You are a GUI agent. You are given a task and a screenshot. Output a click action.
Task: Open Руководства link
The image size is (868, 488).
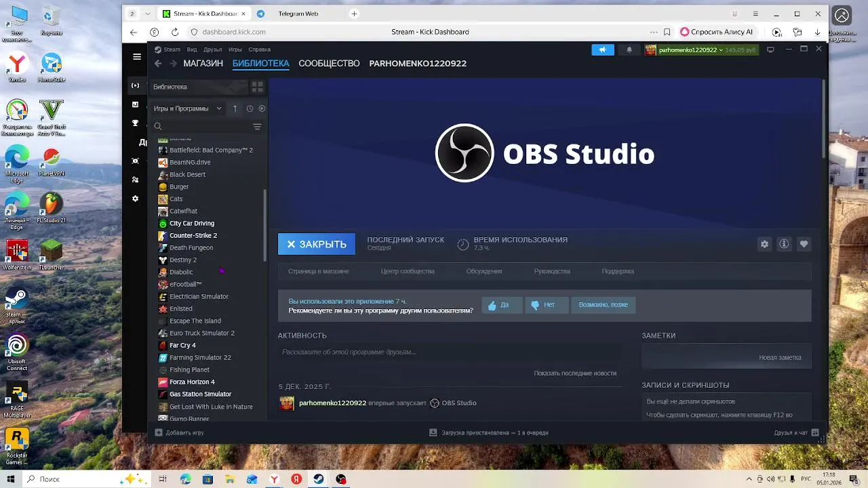[552, 271]
